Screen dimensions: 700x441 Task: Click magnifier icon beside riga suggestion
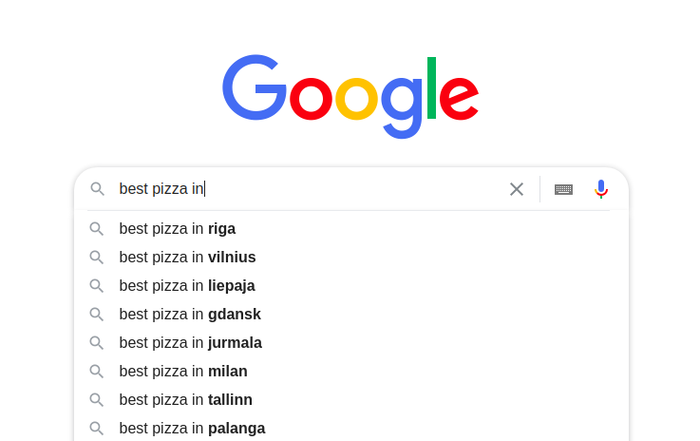pyautogui.click(x=96, y=229)
